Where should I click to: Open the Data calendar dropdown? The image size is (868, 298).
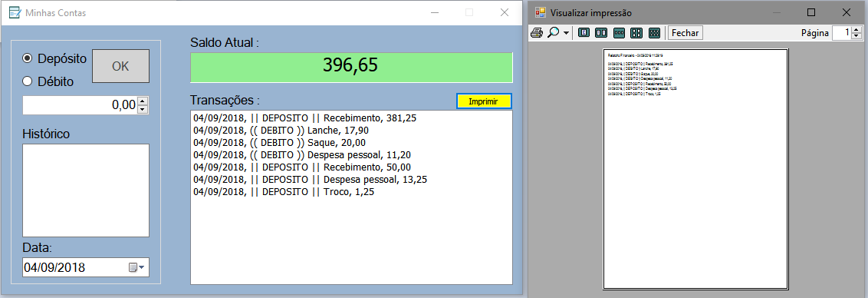[136, 267]
